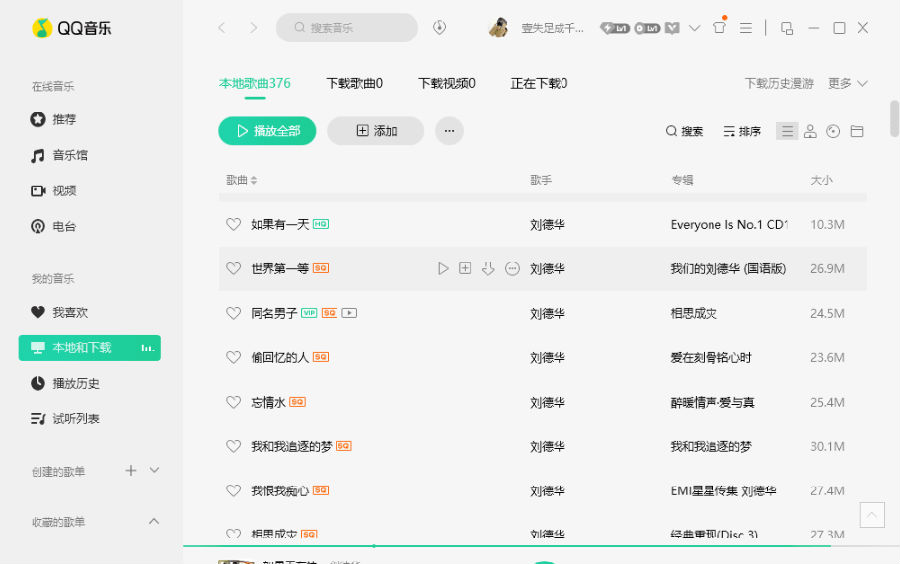Screen dimensions: 900x564
Task: Collapse 创建的歌单 section chevron
Action: [x=154, y=470]
